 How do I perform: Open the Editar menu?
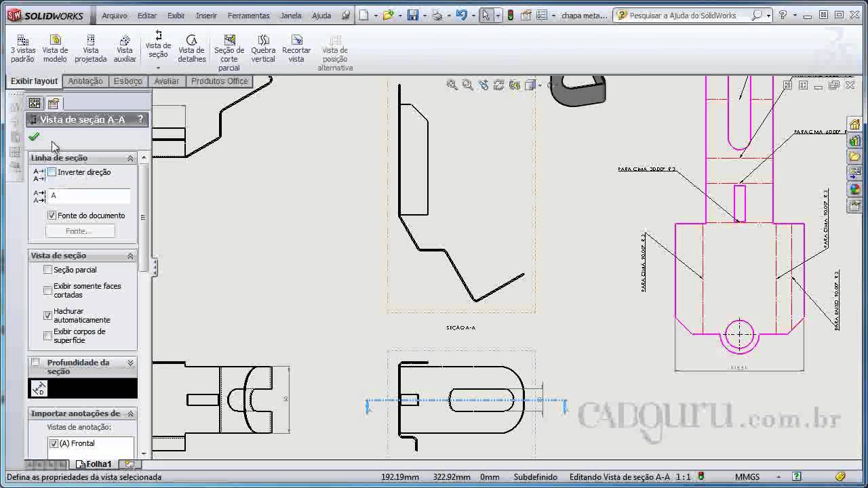147,16
